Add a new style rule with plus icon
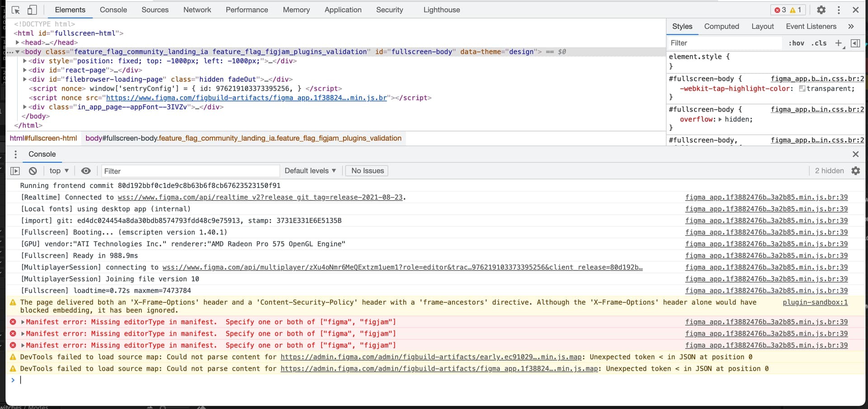868x409 pixels. pyautogui.click(x=839, y=43)
